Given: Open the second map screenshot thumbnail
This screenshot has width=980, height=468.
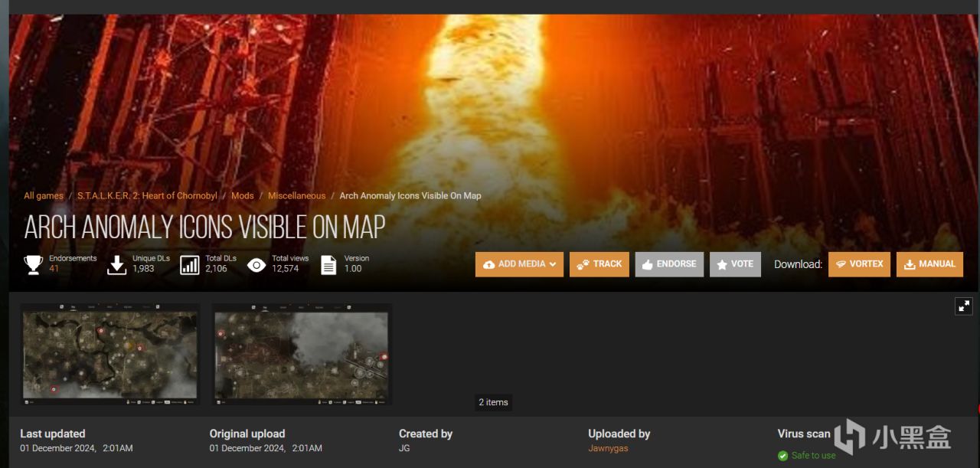Looking at the screenshot, I should [x=302, y=354].
